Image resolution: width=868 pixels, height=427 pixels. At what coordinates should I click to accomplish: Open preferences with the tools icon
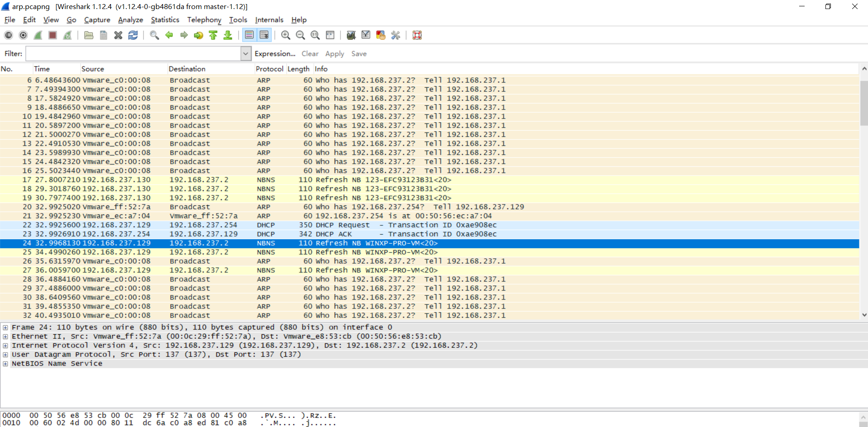coord(396,35)
